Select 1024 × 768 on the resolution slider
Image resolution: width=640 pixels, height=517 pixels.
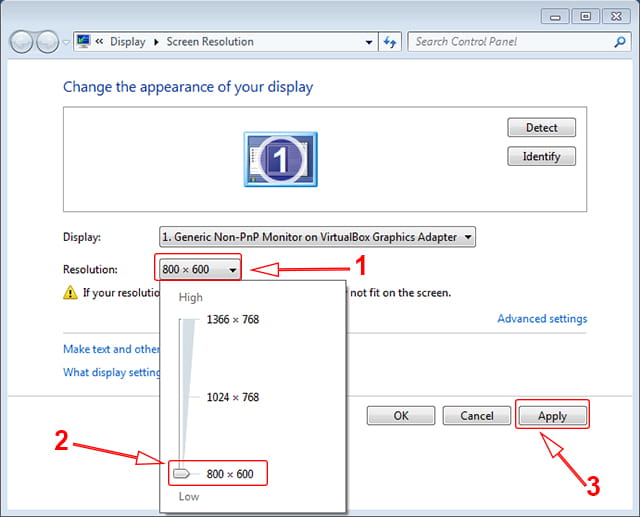(233, 397)
